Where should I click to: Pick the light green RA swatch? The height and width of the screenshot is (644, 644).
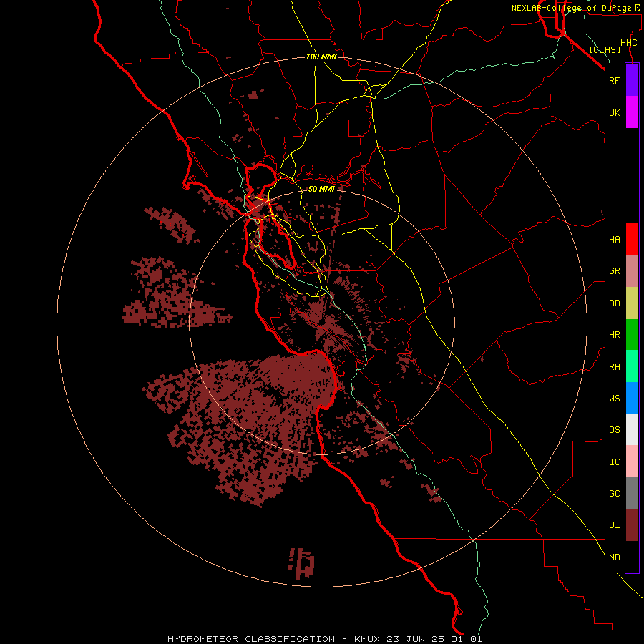[x=632, y=366]
